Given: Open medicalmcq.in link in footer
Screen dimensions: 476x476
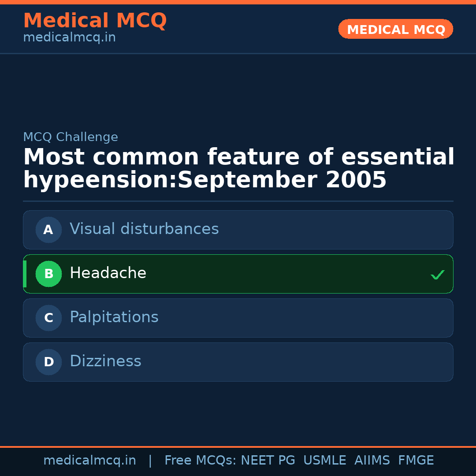Looking at the screenshot, I should pos(89,461).
